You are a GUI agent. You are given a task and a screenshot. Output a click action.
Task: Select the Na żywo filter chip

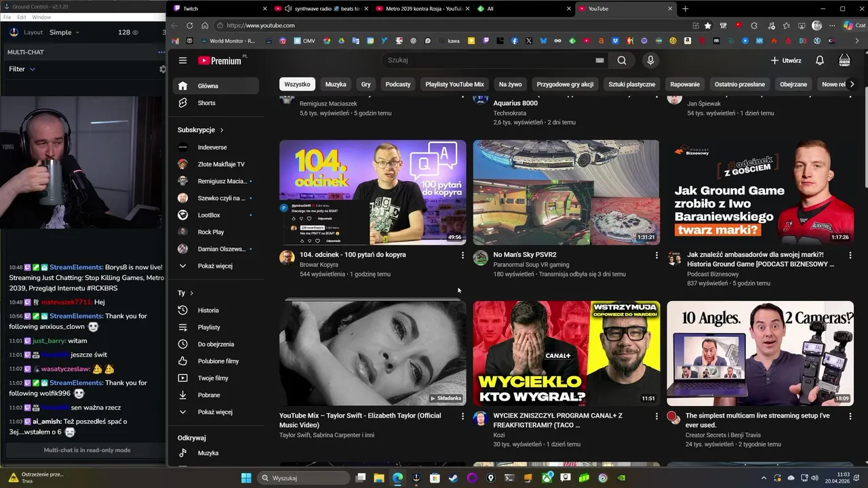(x=511, y=85)
